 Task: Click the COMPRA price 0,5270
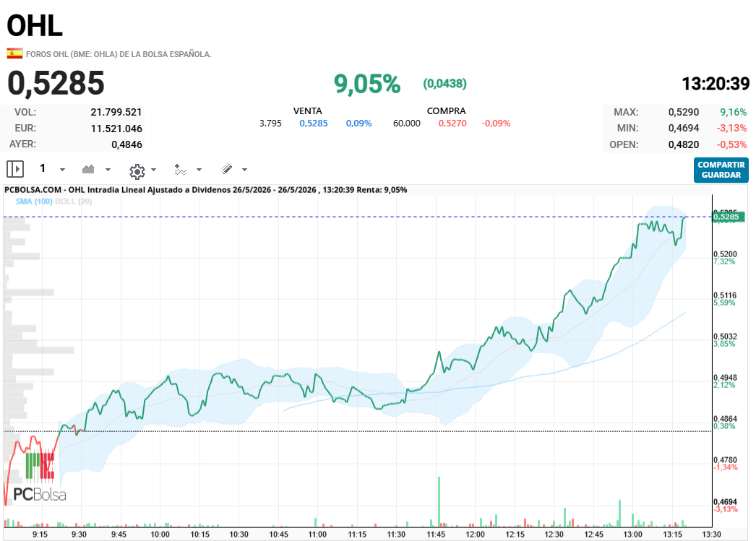click(452, 124)
